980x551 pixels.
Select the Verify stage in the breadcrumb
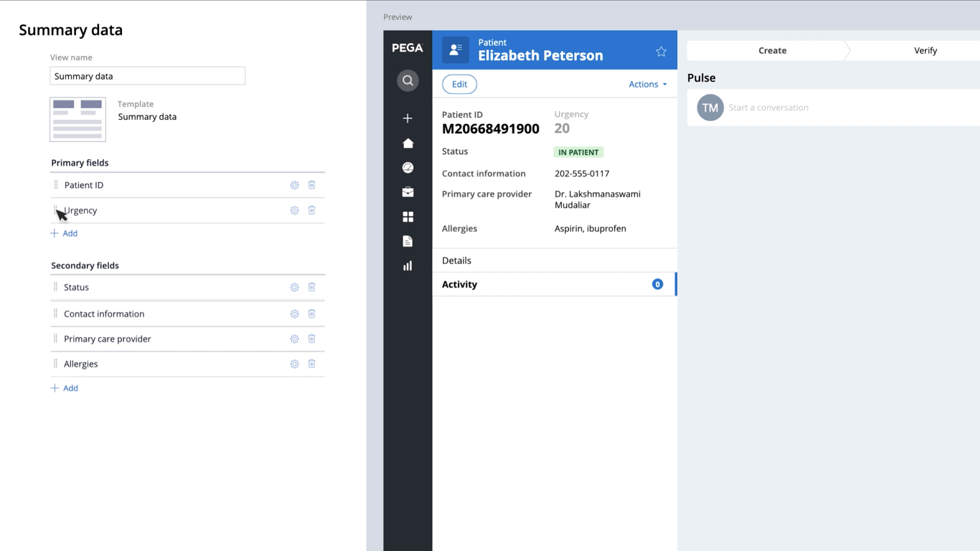coord(925,50)
